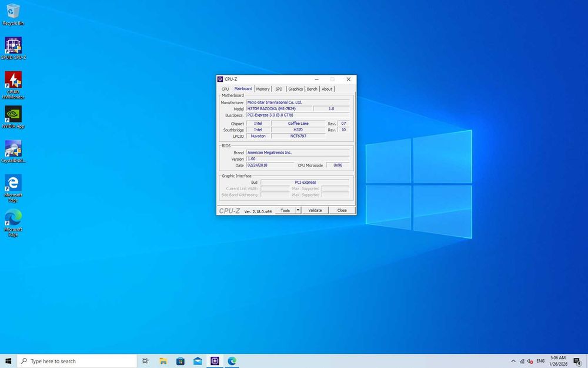Image resolution: width=588 pixels, height=368 pixels.
Task: Switch to the CPU tab
Action: (x=225, y=89)
